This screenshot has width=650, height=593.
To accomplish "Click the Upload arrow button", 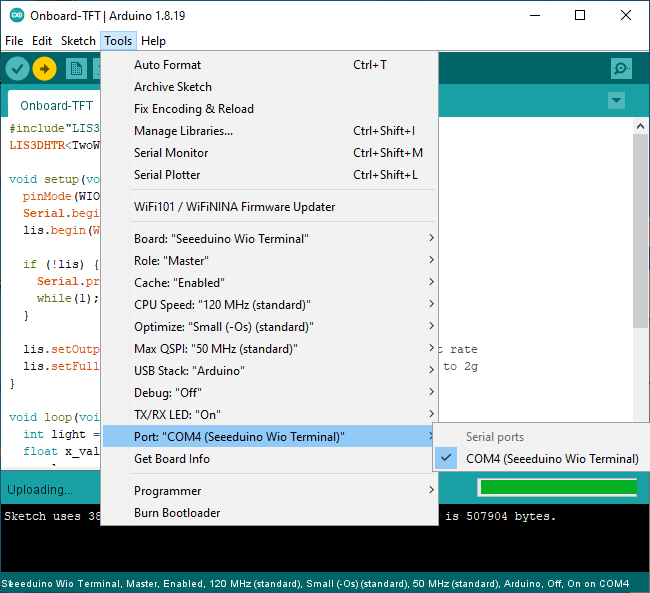I will pyautogui.click(x=44, y=68).
